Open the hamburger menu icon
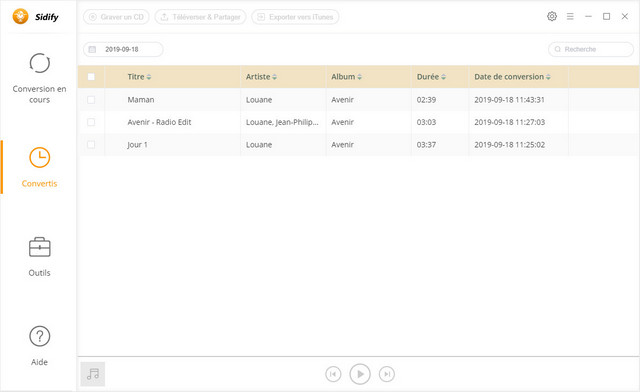640x392 pixels. pos(570,16)
